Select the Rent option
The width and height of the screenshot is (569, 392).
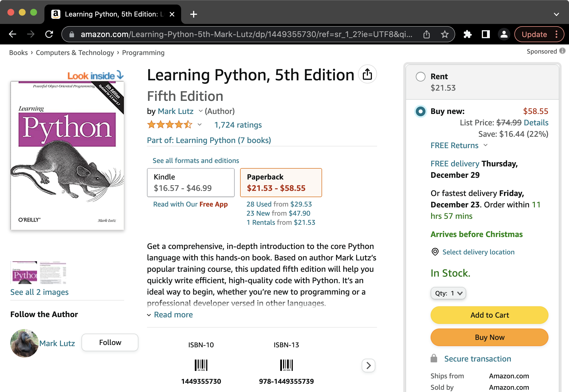click(x=420, y=77)
